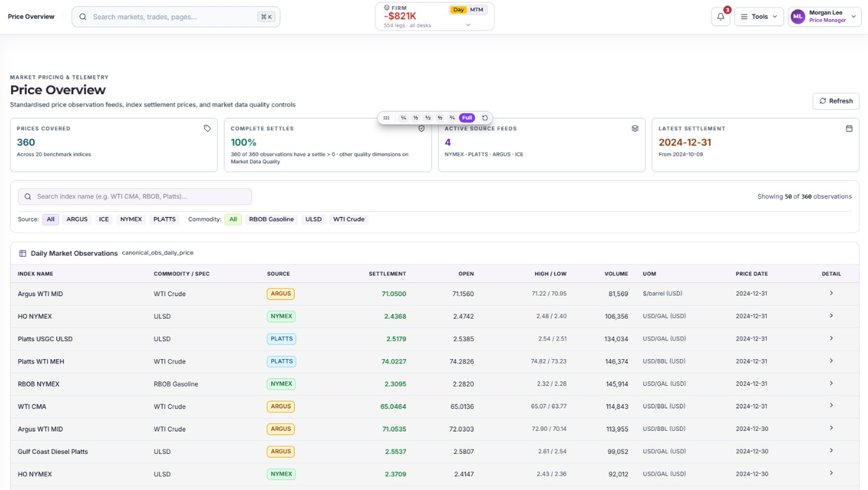Select the ARGUS source filter chip
The width and height of the screenshot is (868, 490).
tap(77, 220)
